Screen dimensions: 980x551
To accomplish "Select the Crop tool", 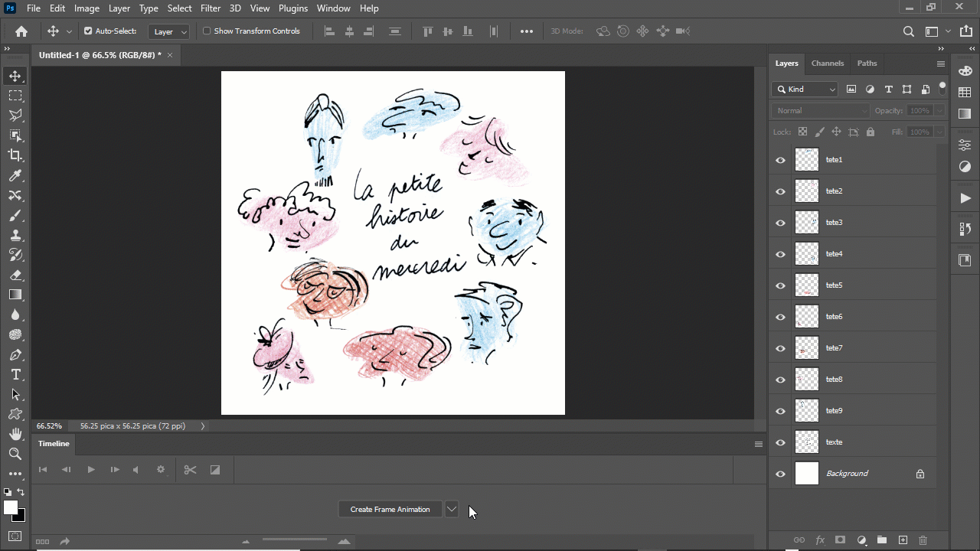I will 15,155.
